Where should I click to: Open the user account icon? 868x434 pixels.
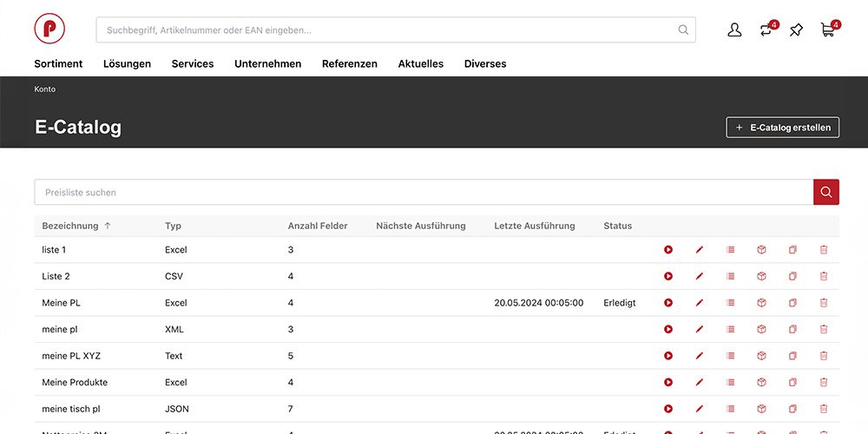(x=734, y=30)
